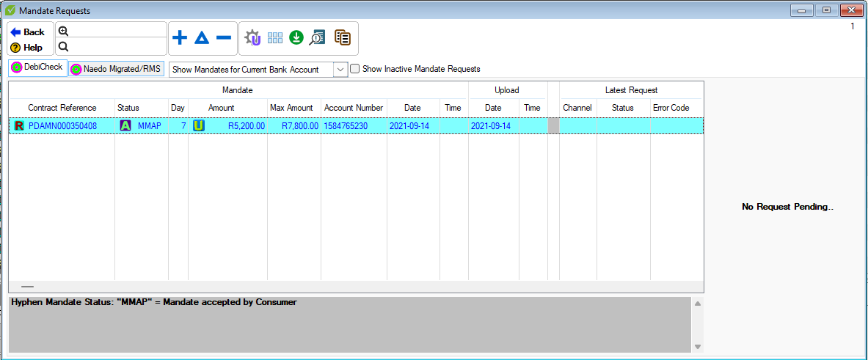This screenshot has height=360, width=868.
Task: Open Help
Action: tap(27, 48)
